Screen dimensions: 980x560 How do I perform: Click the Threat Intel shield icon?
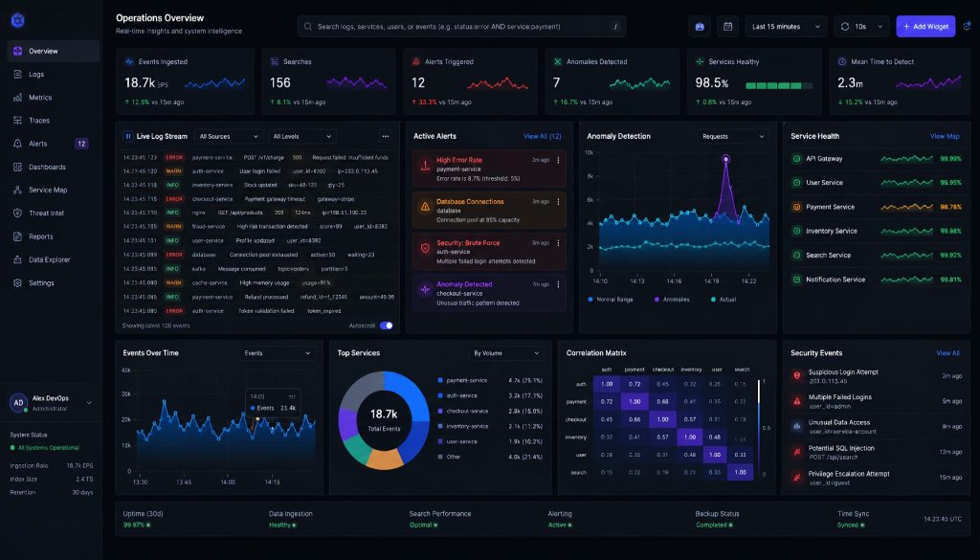click(x=17, y=213)
